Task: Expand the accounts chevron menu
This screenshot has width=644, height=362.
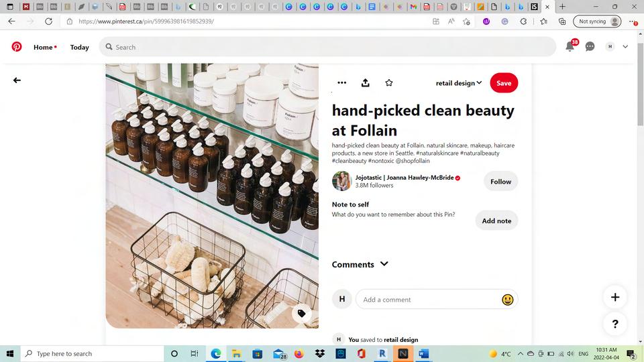Action: (x=625, y=47)
